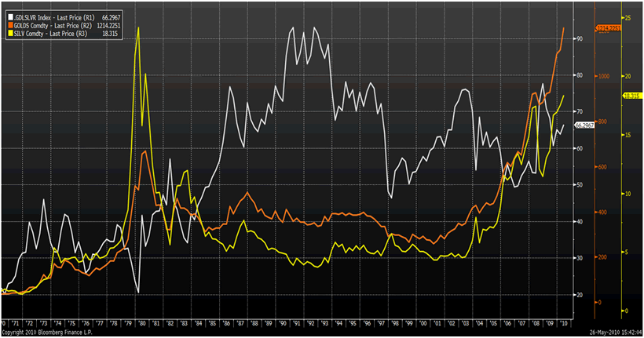Click the 20 tick on yellow silver axis
Viewport: 644px width, 338px height.
click(x=628, y=76)
